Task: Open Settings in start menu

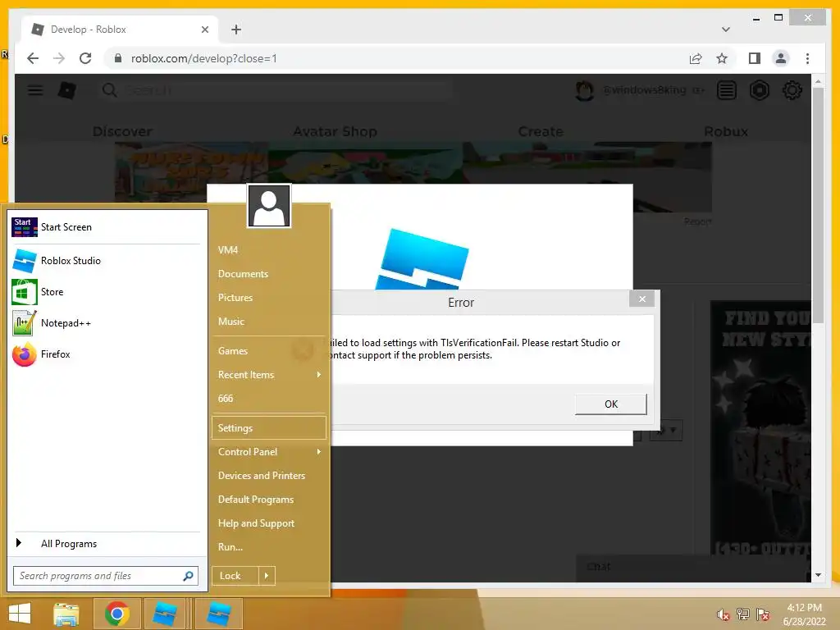Action: tap(269, 428)
